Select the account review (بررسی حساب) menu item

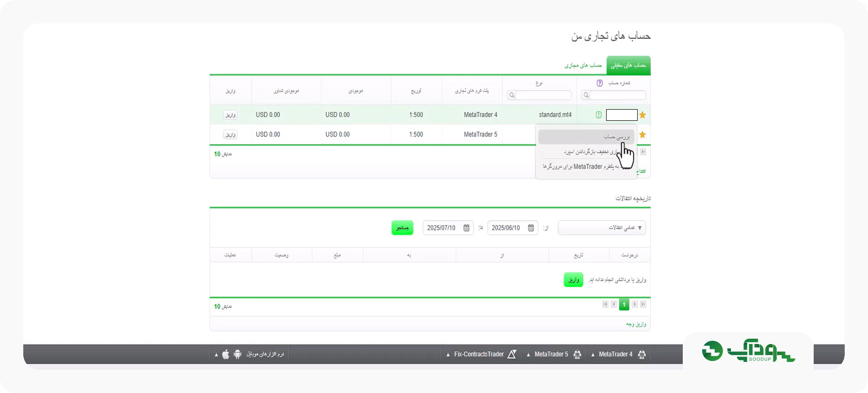[586, 137]
